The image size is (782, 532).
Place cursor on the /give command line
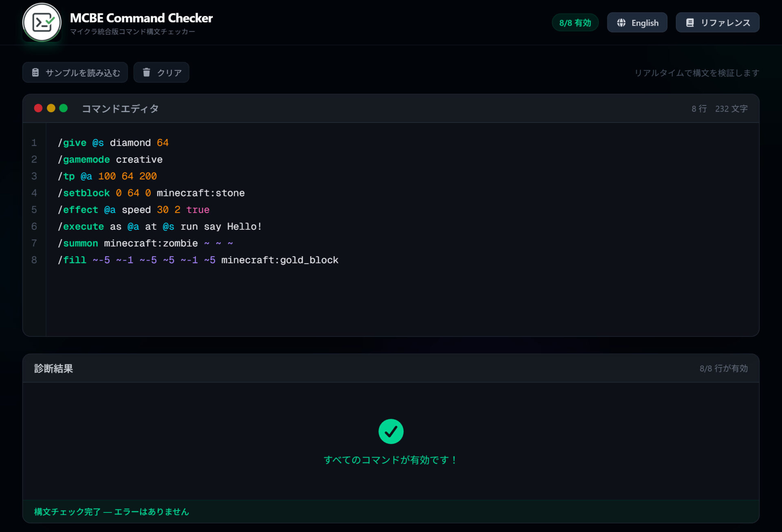(x=113, y=143)
